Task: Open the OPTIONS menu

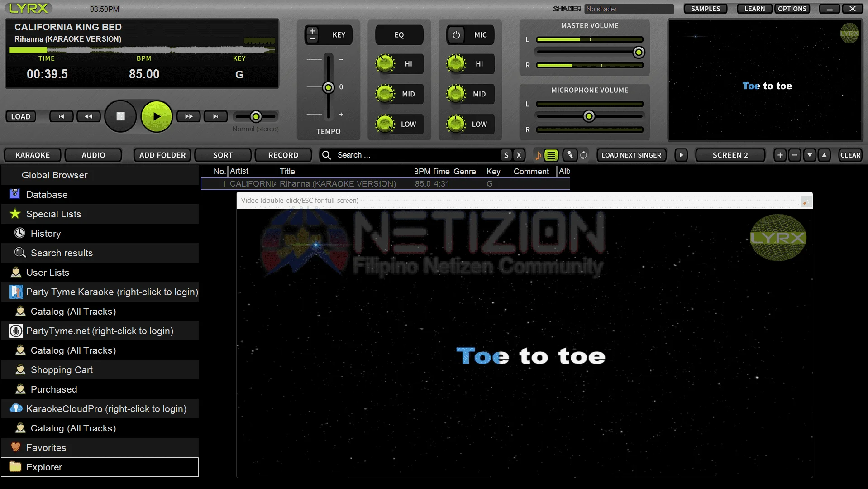Action: coord(792,9)
